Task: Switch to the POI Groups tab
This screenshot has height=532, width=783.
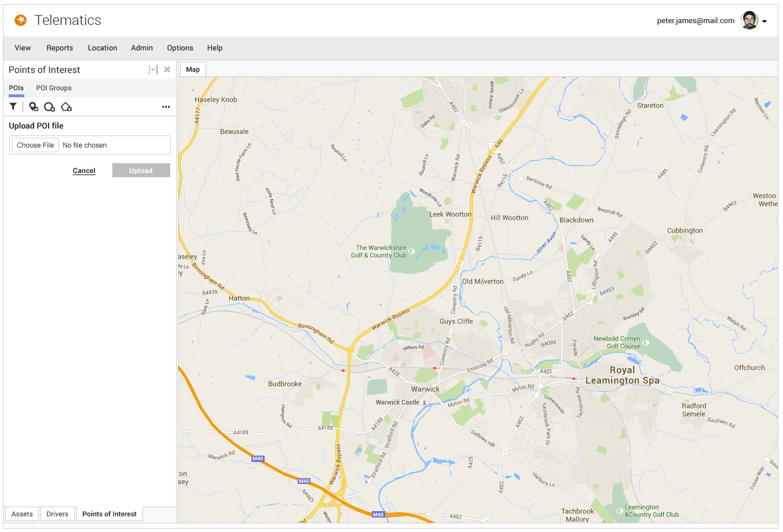Action: coord(54,88)
